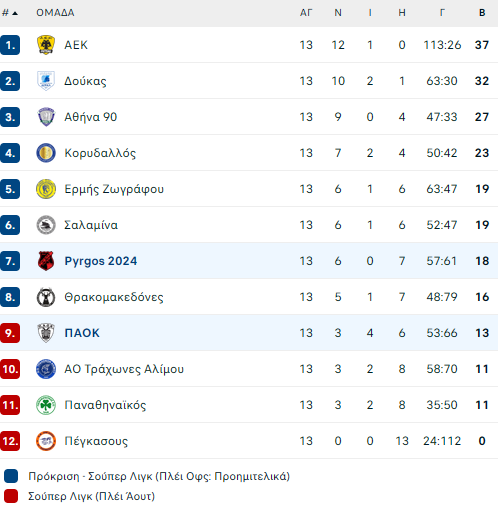Sort by the ΑΓ matches column header
This screenshot has width=498, height=507.
(306, 13)
